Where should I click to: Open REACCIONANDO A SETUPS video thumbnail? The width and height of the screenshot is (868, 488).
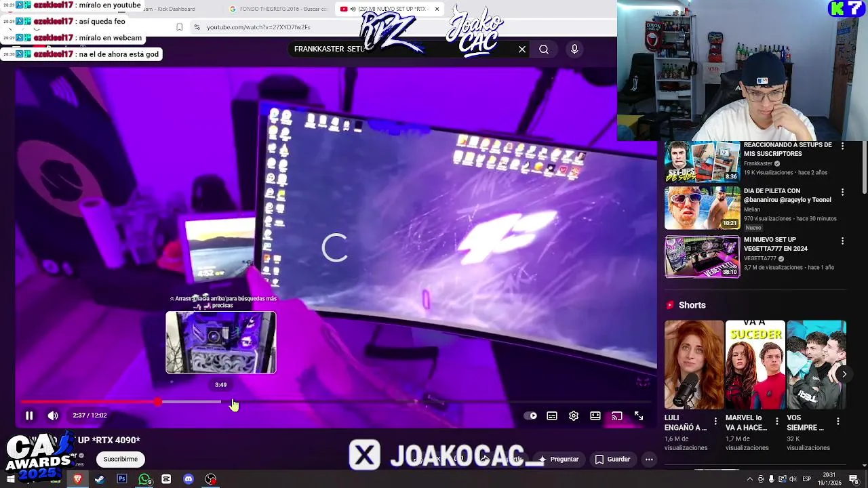[702, 161]
